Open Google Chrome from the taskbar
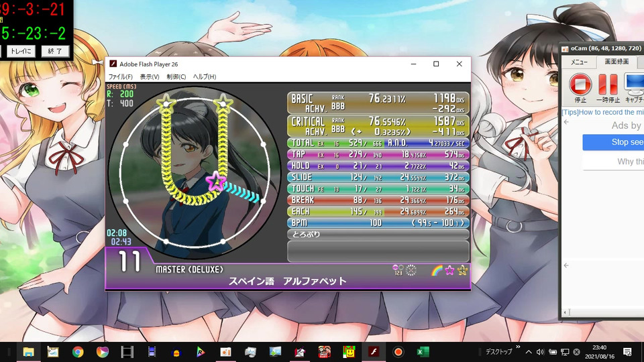Image resolution: width=644 pixels, height=362 pixels. tap(78, 352)
